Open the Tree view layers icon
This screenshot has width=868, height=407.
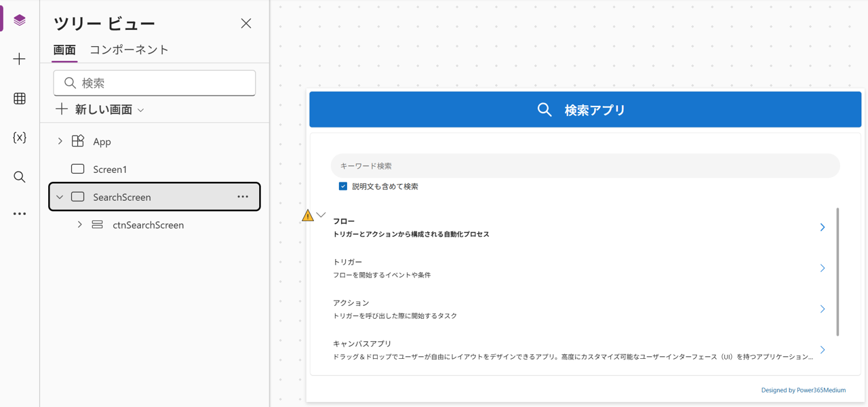pyautogui.click(x=20, y=20)
